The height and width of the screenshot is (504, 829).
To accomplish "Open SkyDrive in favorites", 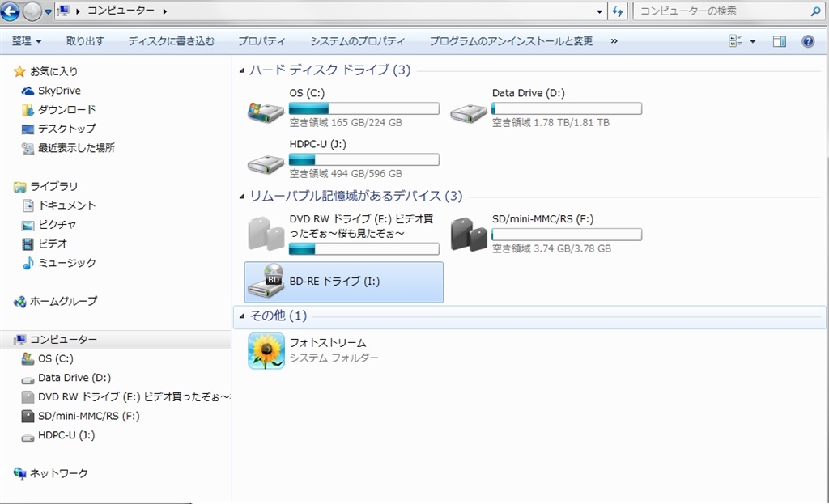I will [x=59, y=91].
